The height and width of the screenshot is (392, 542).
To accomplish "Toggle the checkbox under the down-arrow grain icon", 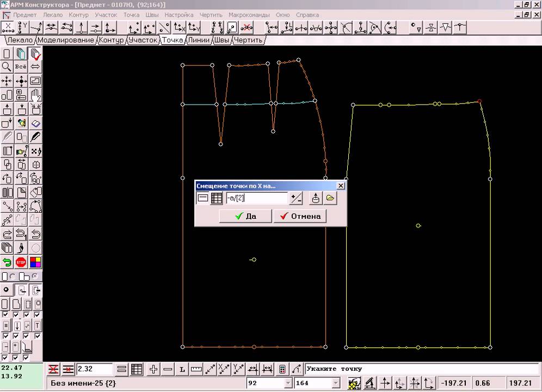I will 16,336.
